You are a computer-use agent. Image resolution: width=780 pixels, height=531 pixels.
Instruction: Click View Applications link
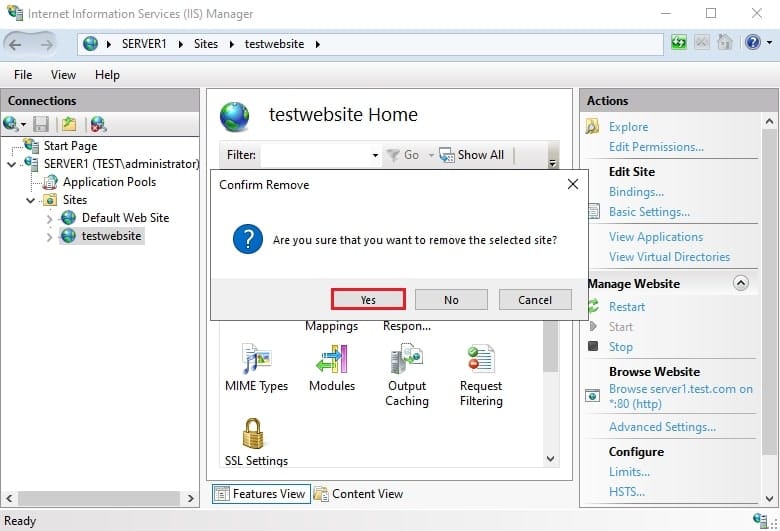tap(656, 237)
